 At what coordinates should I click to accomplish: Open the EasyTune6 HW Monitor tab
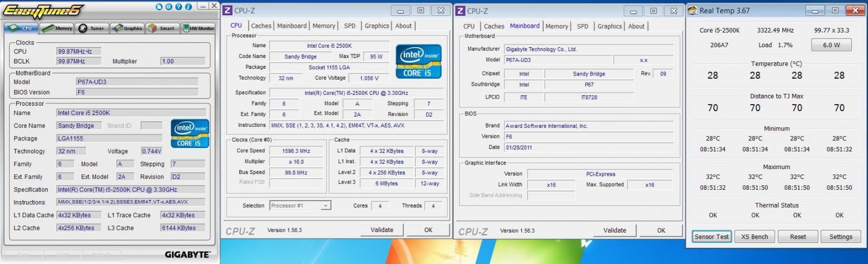click(x=198, y=28)
